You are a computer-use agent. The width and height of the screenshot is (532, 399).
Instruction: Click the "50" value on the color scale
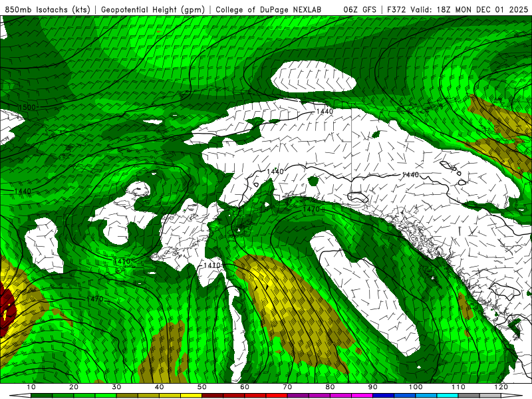click(x=202, y=387)
